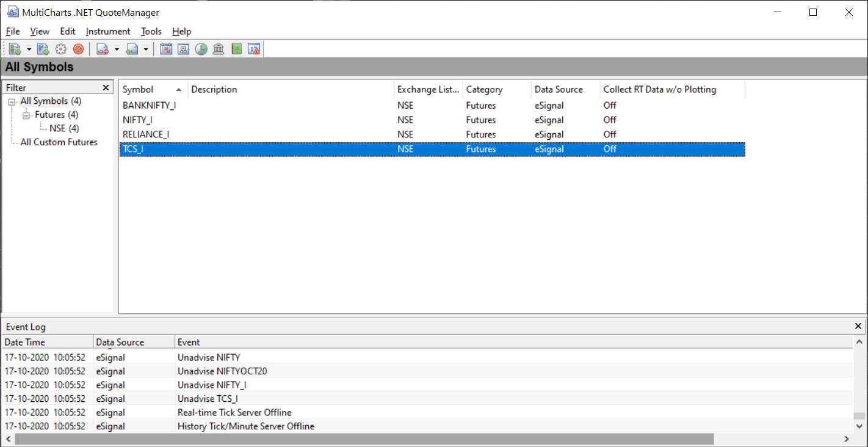Click Event Log vertical scrollbar down arrow
The width and height of the screenshot is (868, 447).
tap(859, 427)
